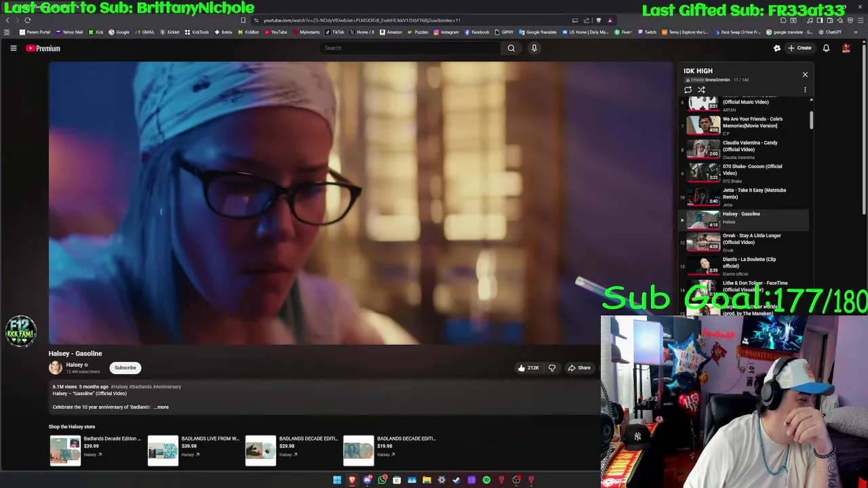Click the #Badlands hashtag
868x488 pixels.
pyautogui.click(x=140, y=386)
